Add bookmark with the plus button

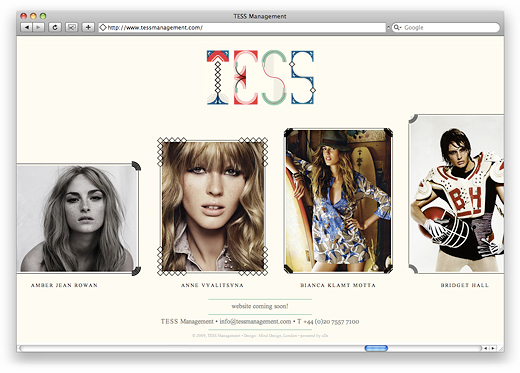(x=88, y=27)
